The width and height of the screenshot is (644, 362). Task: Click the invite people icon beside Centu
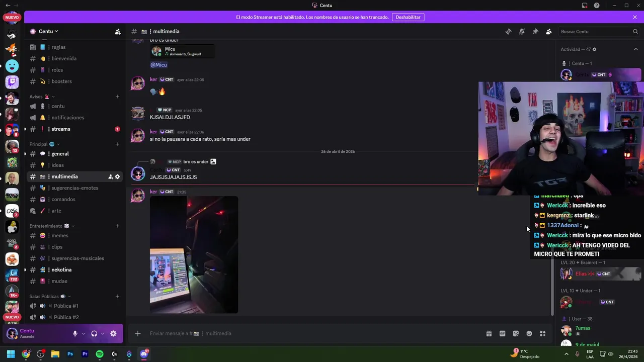118,31
